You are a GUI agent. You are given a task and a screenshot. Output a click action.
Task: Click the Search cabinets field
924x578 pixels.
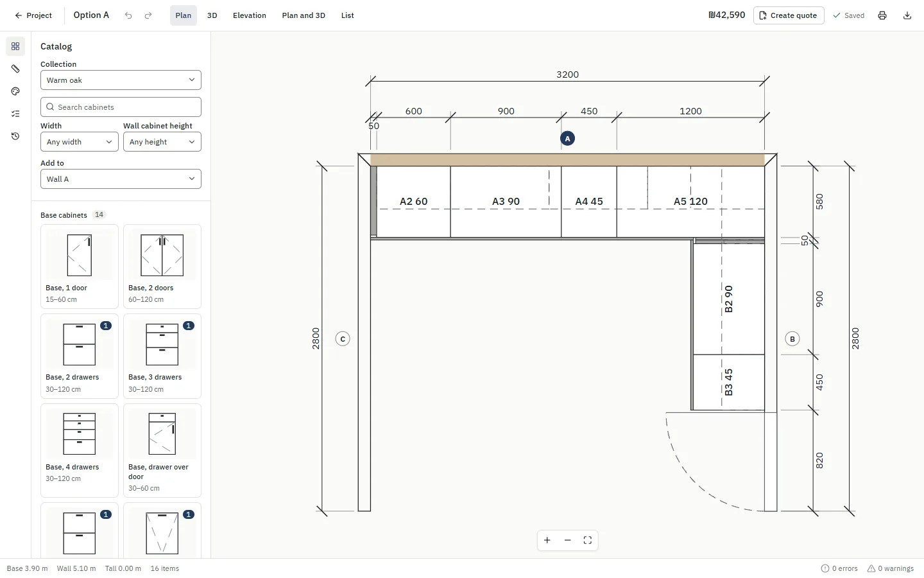pyautogui.click(x=121, y=107)
